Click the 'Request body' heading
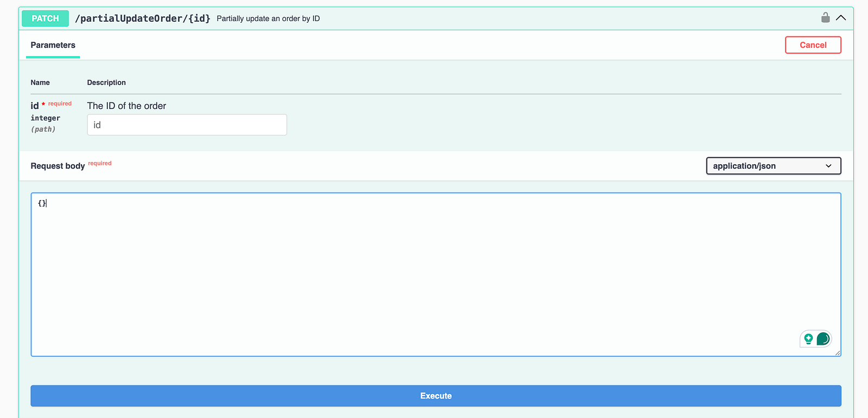The width and height of the screenshot is (868, 418). point(58,166)
